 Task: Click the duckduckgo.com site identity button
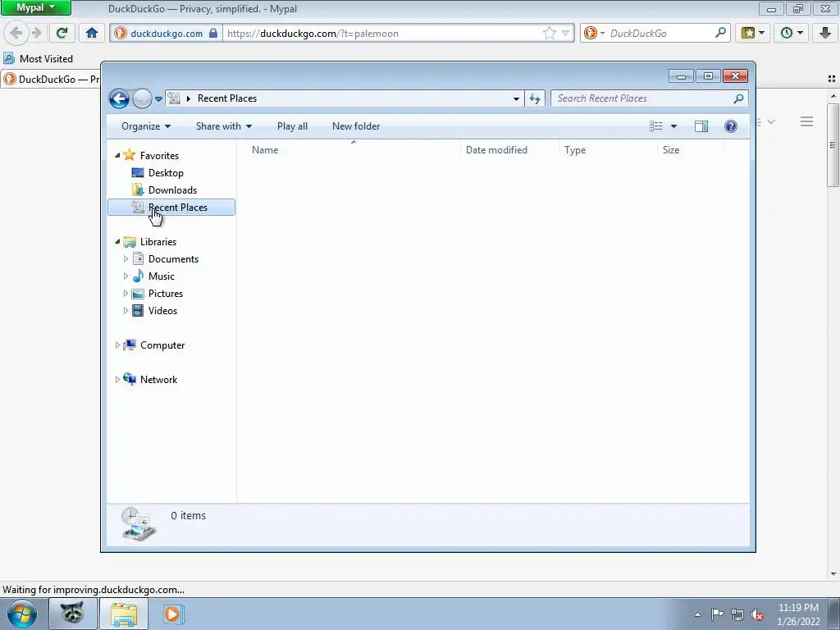point(166,33)
